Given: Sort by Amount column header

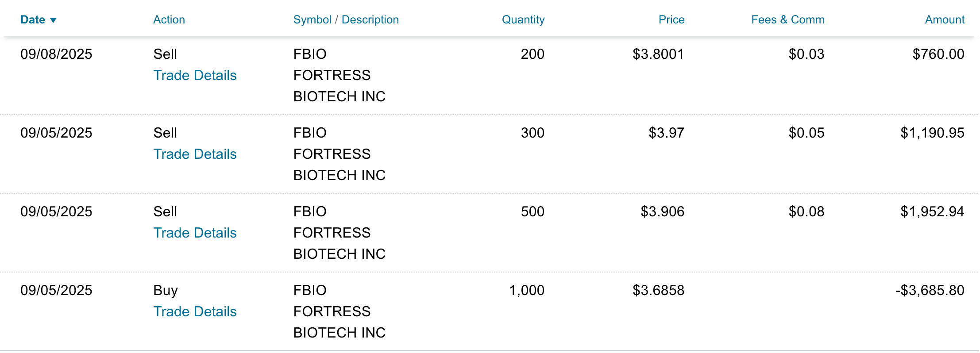Looking at the screenshot, I should pos(945,20).
